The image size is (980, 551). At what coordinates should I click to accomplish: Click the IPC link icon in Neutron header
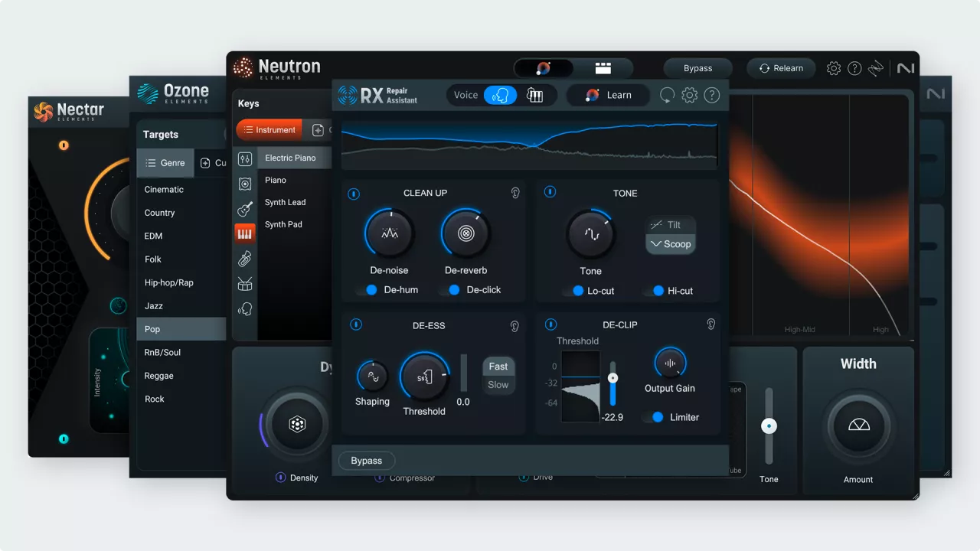pyautogui.click(x=876, y=68)
